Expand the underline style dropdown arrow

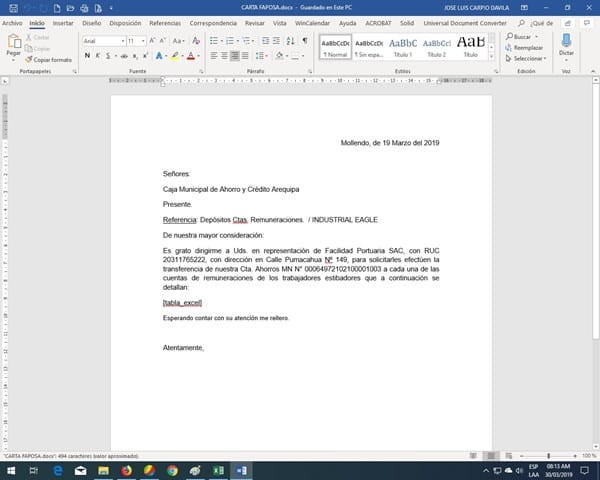pyautogui.click(x=116, y=56)
